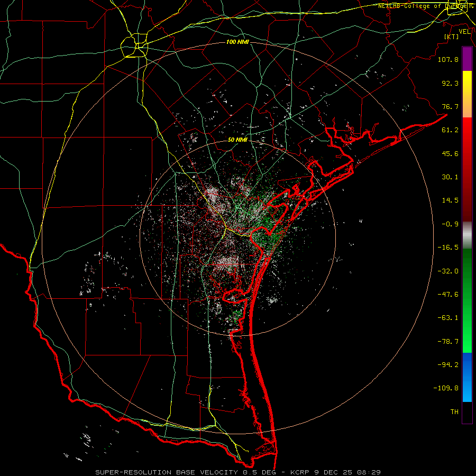Click the -47.6 legend value
This screenshot has width=476, height=476.
click(448, 295)
